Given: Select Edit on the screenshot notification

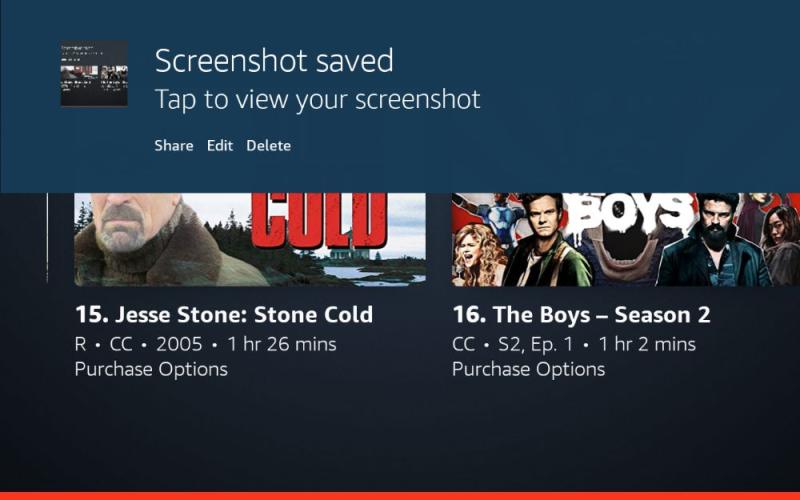Looking at the screenshot, I should (220, 145).
